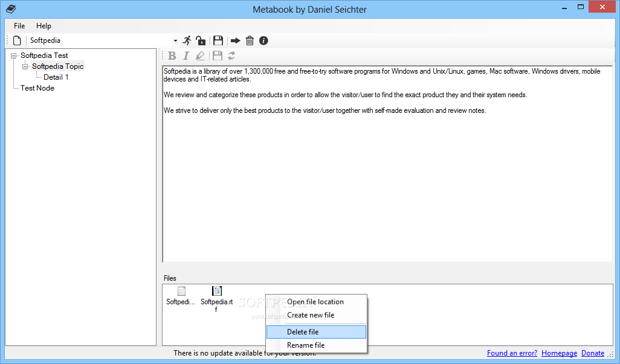Open the Help menu
The width and height of the screenshot is (620, 364).
pos(44,26)
